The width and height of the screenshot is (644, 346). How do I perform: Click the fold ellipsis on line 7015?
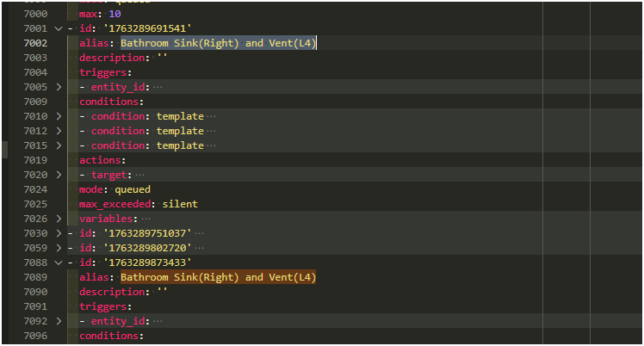(211, 145)
